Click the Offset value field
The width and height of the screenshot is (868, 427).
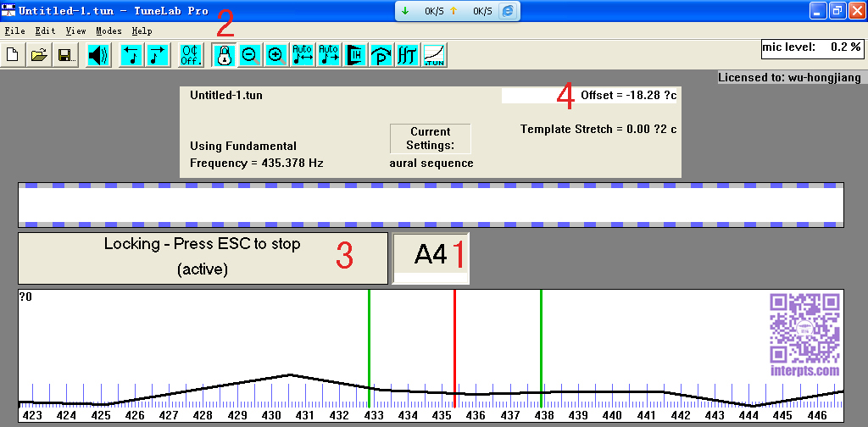tap(539, 96)
